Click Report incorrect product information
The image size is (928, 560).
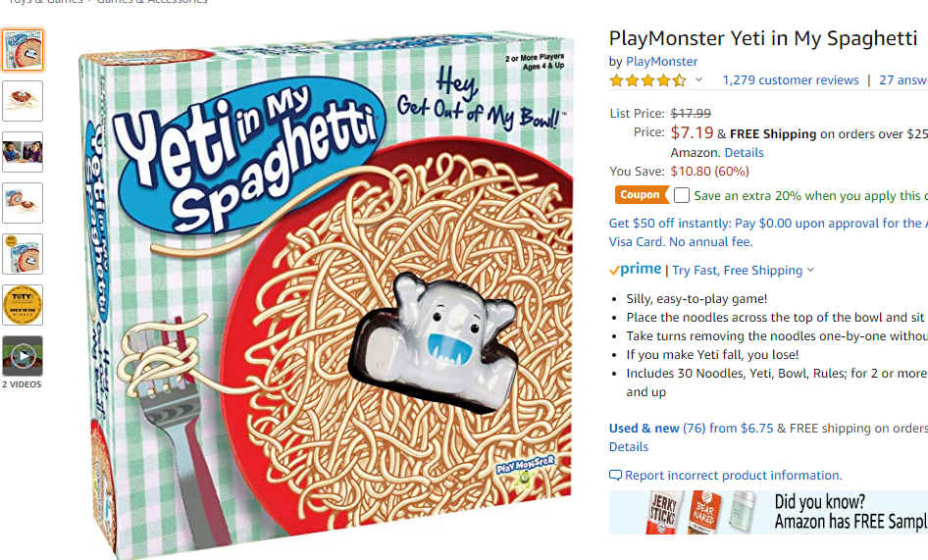(734, 476)
